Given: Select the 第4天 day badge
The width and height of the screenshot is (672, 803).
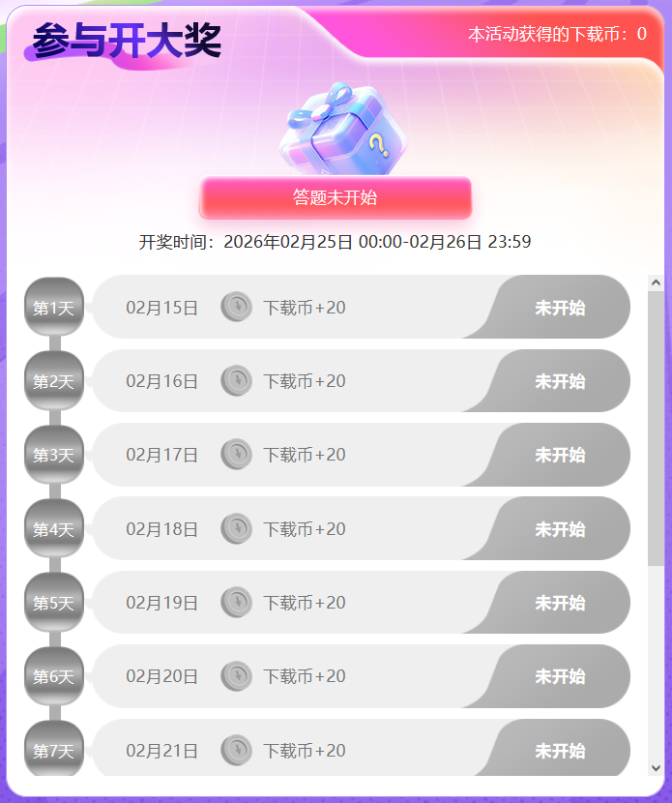Looking at the screenshot, I should [x=54, y=529].
